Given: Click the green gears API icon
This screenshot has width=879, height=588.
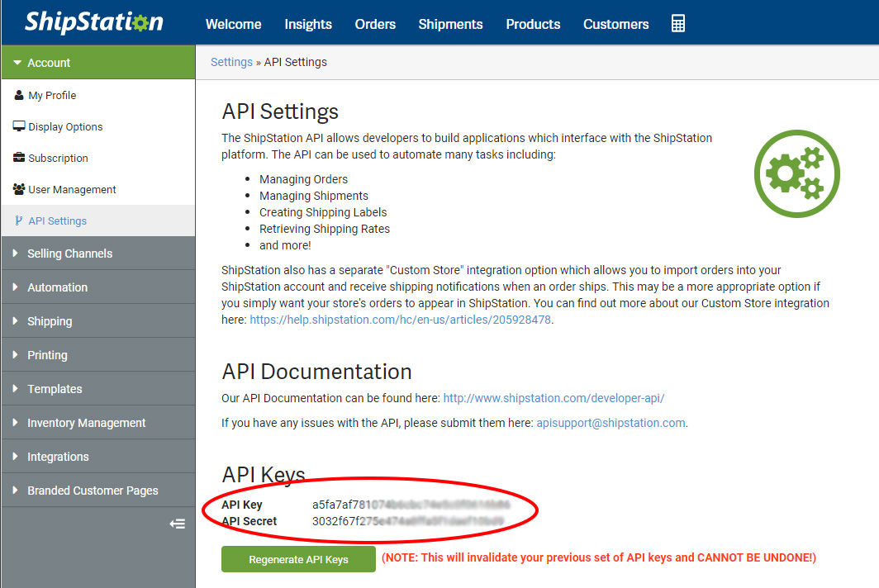Looking at the screenshot, I should pos(796,173).
